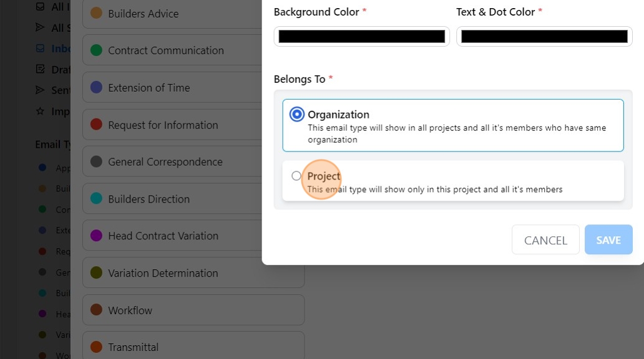Image resolution: width=644 pixels, height=359 pixels.
Task: Click the Drafts pencil icon in the sidebar
Action: click(41, 69)
